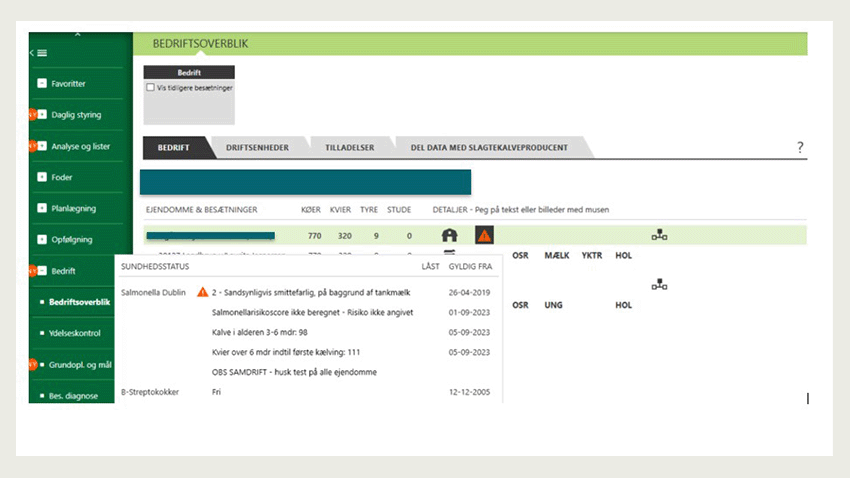
Task: Collapse the sidebar with the hamburger menu icon
Action: (39, 52)
